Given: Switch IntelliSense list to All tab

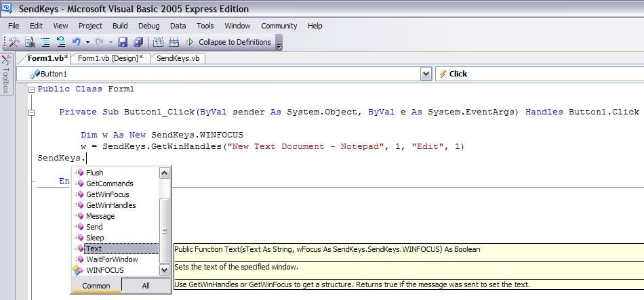Looking at the screenshot, I should pyautogui.click(x=146, y=286).
